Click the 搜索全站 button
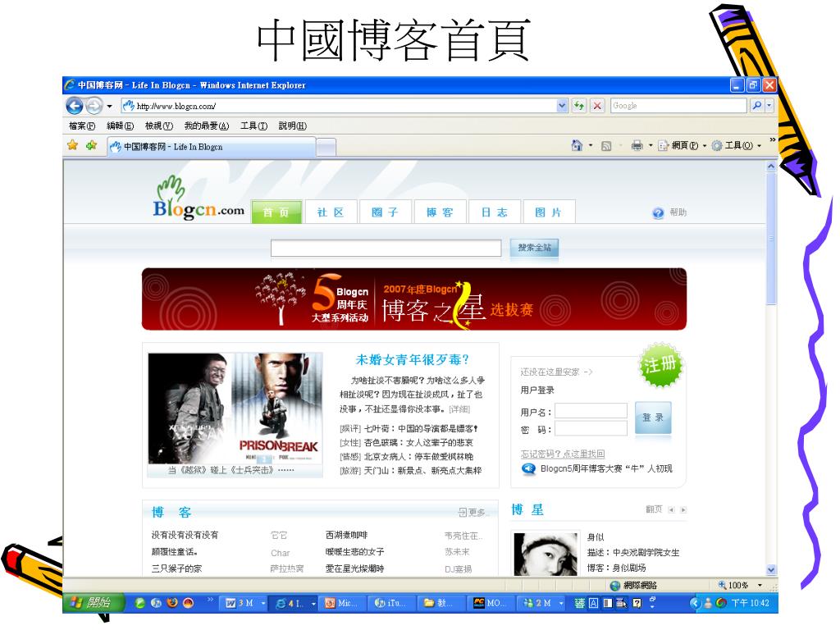840x630 pixels. point(534,248)
